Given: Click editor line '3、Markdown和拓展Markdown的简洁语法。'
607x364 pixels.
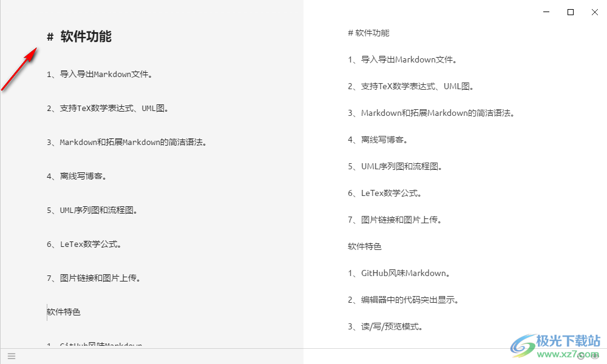Looking at the screenshot, I should (127, 143).
